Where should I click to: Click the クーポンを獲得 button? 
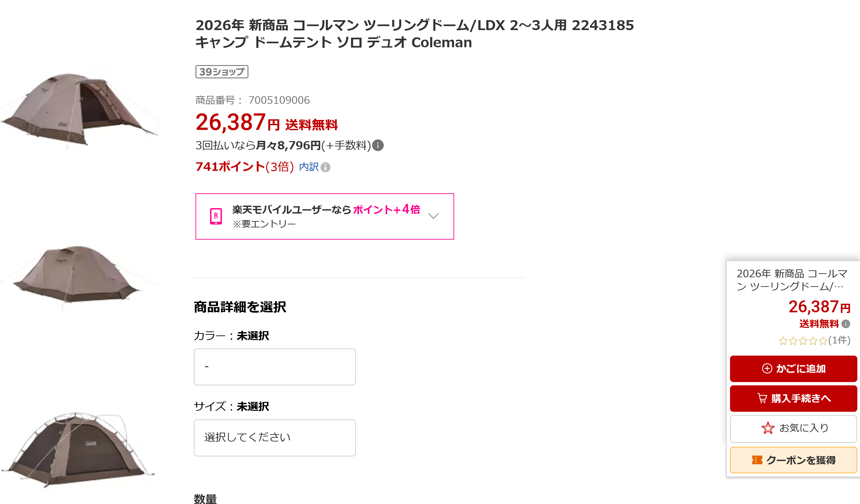coord(793,460)
